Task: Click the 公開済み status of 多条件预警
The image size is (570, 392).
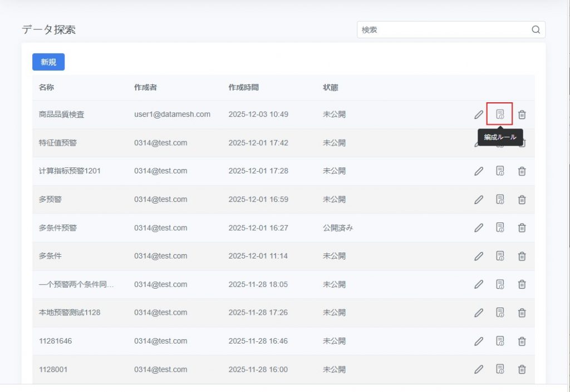Action: (x=338, y=227)
